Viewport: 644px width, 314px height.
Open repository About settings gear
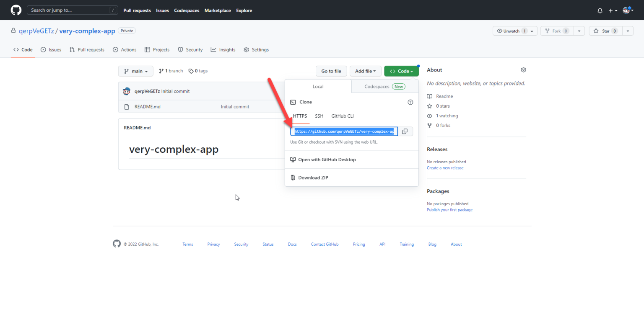click(523, 70)
